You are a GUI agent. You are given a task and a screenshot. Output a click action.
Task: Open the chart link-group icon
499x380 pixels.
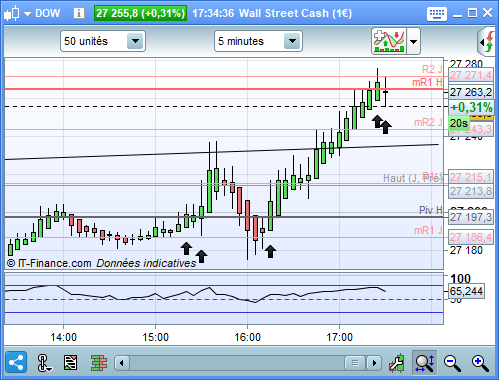pyautogui.click(x=44, y=363)
